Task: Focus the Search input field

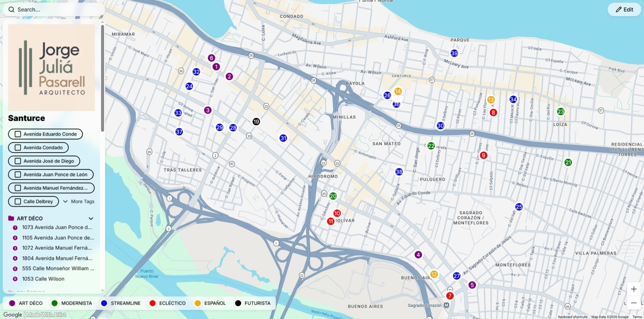Action: [54, 10]
